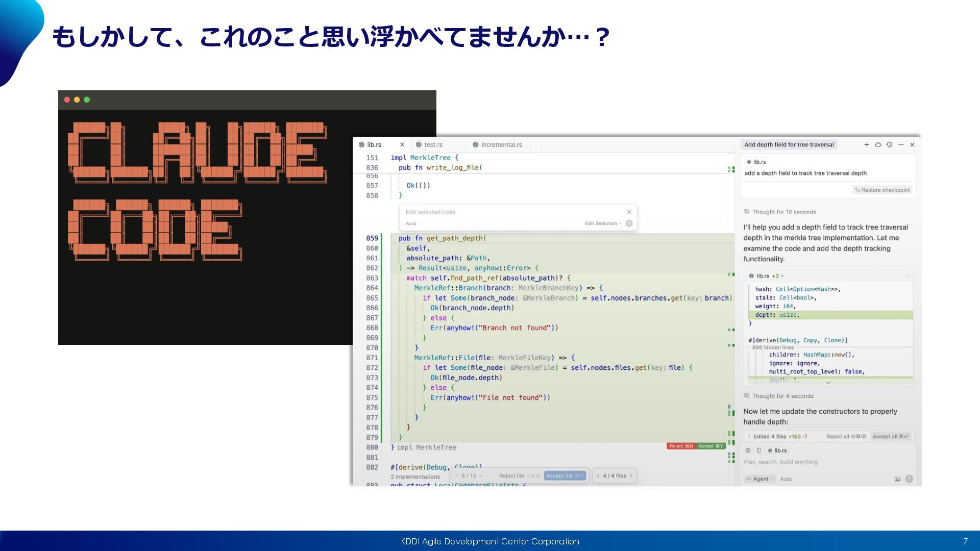Click the Rust file icon on incremental.rs tab
The height and width of the screenshot is (551, 980).
click(476, 145)
